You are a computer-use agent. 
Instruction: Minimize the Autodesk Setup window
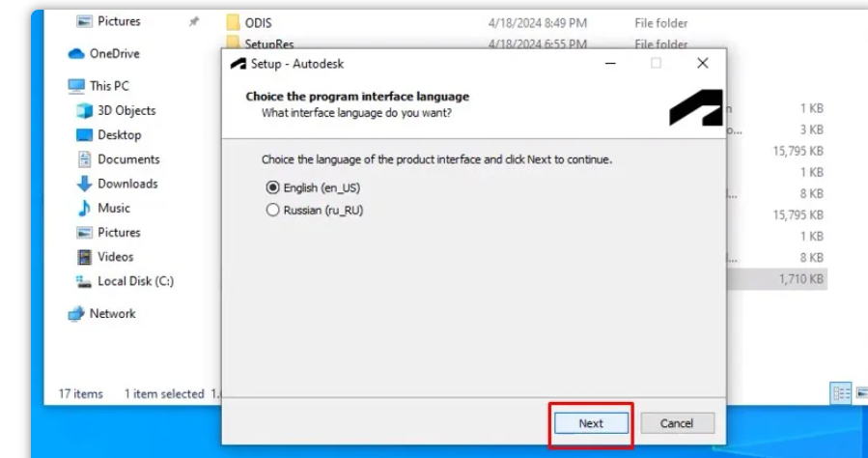point(610,64)
